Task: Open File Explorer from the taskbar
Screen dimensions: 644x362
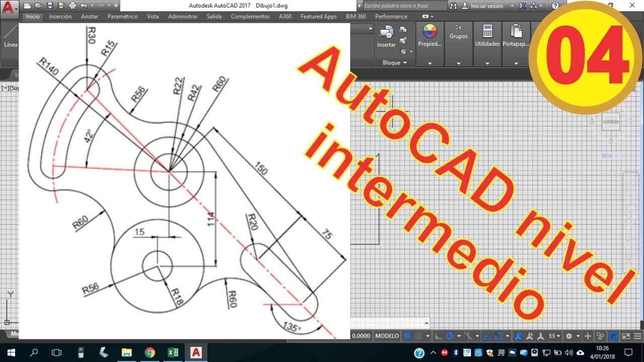Action: (x=126, y=352)
